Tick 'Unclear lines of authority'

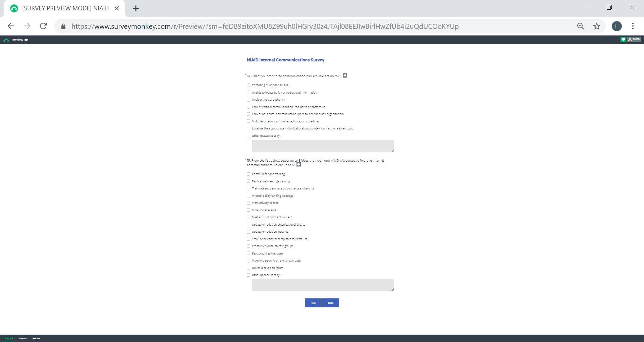pyautogui.click(x=249, y=100)
